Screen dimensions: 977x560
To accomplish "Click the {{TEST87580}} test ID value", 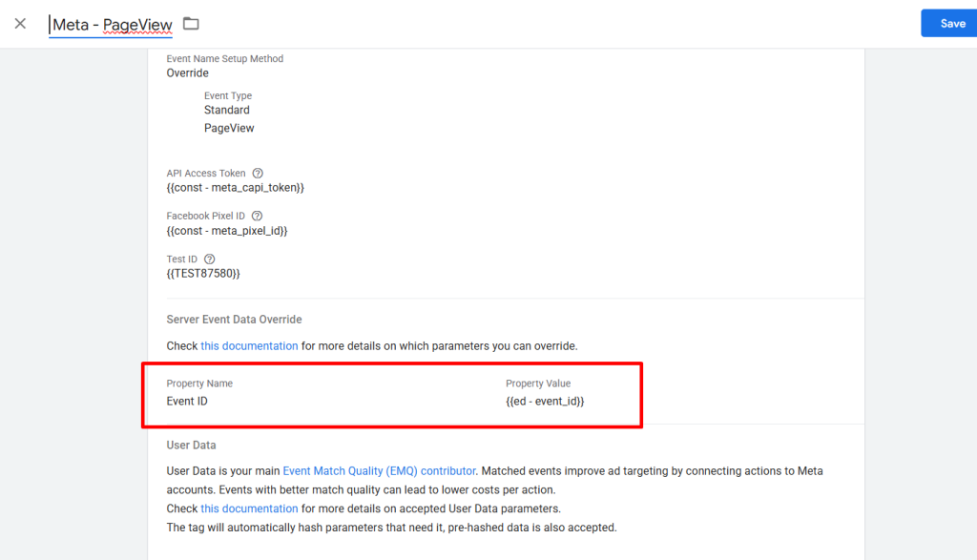I will pyautogui.click(x=203, y=274).
